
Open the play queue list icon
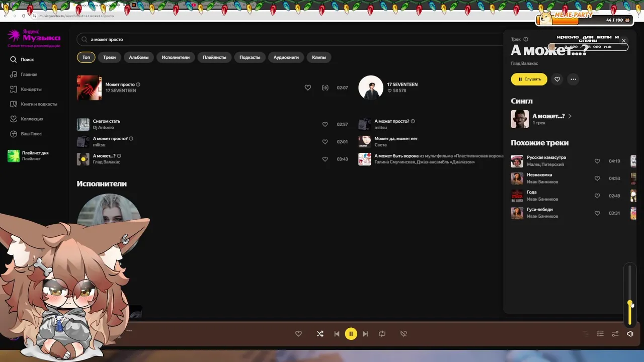click(x=600, y=334)
